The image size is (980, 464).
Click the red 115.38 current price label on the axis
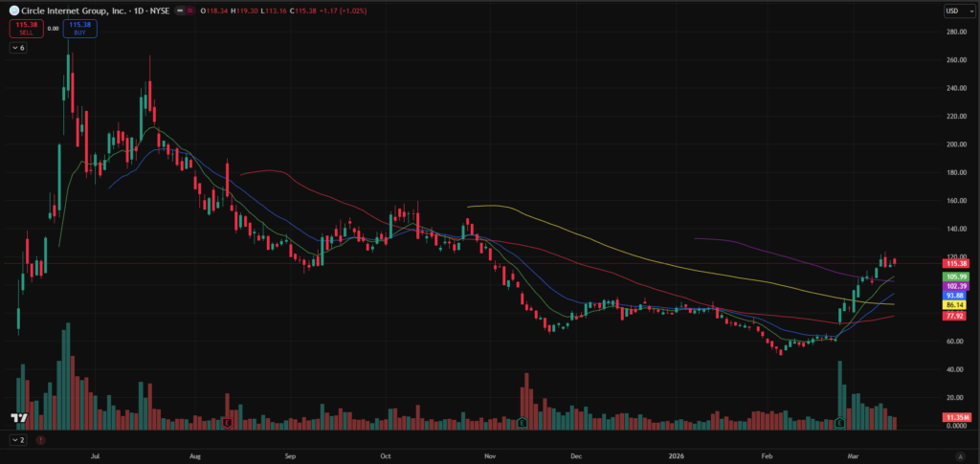(x=957, y=263)
